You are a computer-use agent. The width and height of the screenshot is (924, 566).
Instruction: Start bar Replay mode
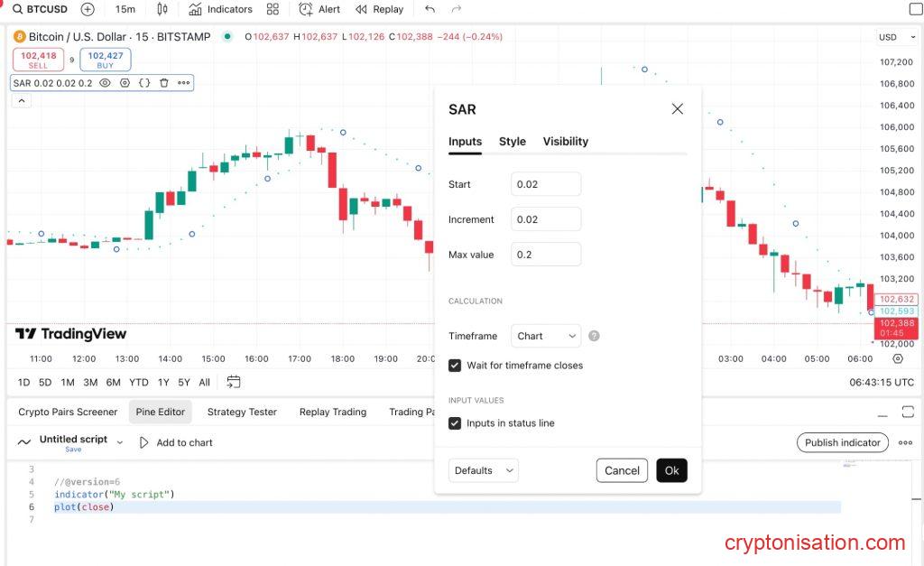pyautogui.click(x=380, y=9)
